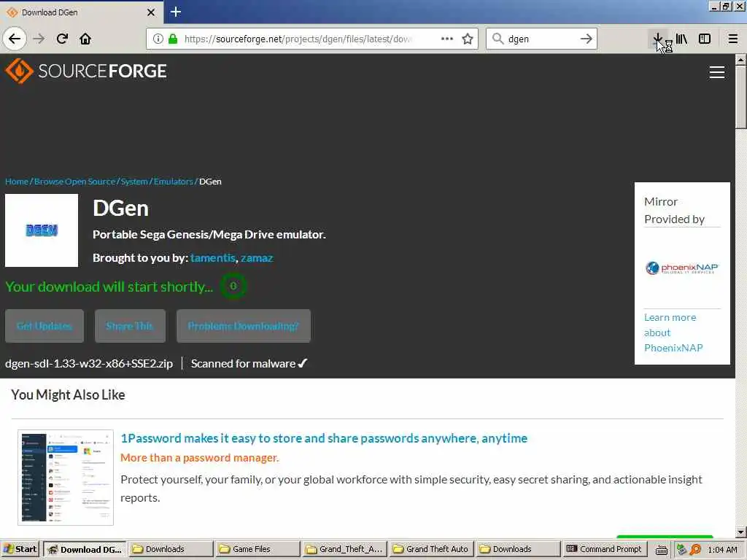Click Problems Downloading? button
This screenshot has width=747, height=560.
pyautogui.click(x=244, y=326)
